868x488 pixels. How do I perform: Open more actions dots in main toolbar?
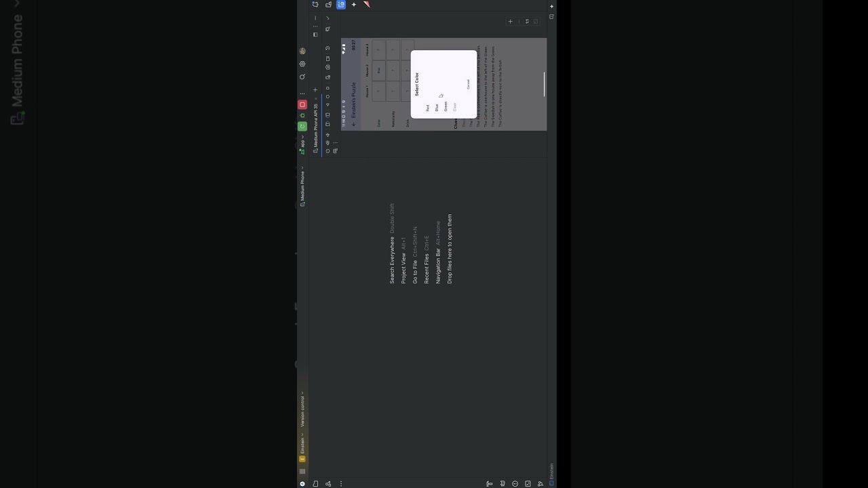[x=302, y=94]
